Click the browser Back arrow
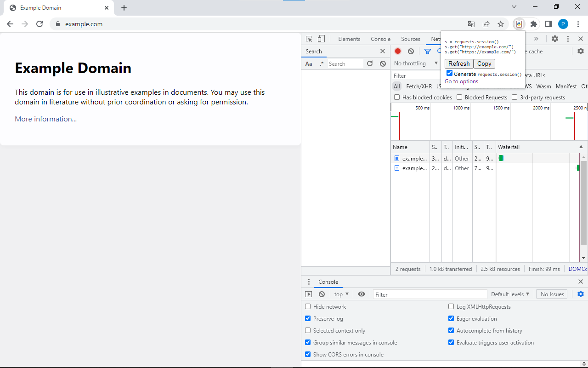Image resolution: width=588 pixels, height=368 pixels. (10, 24)
